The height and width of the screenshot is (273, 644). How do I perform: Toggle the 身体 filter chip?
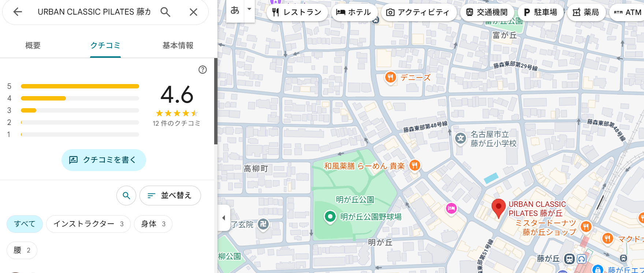pyautogui.click(x=153, y=224)
